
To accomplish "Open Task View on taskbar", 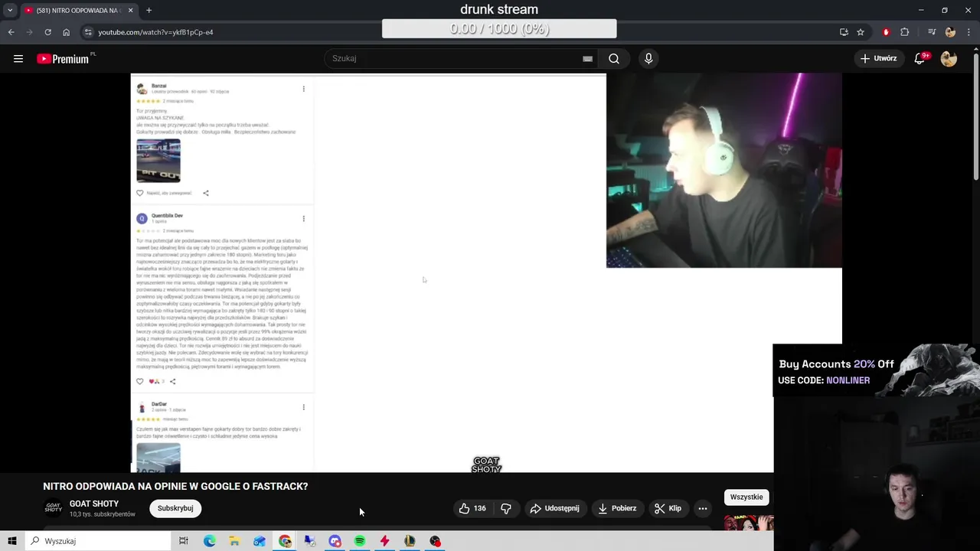I will [x=184, y=541].
